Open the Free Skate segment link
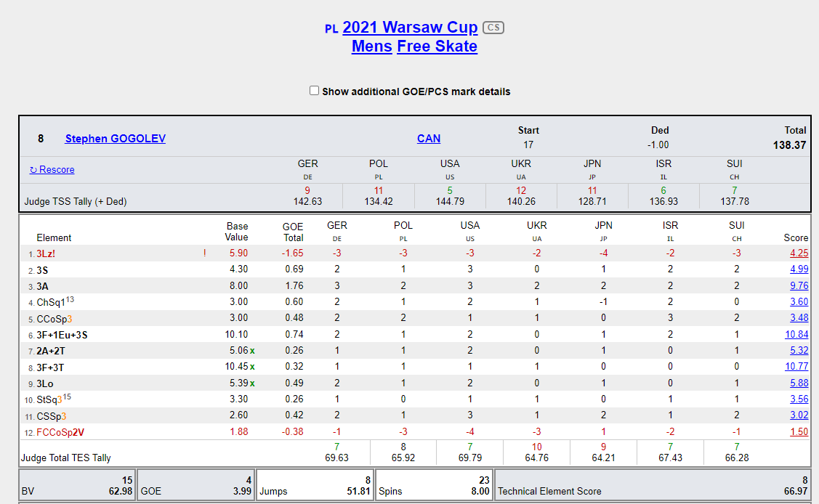 click(437, 46)
